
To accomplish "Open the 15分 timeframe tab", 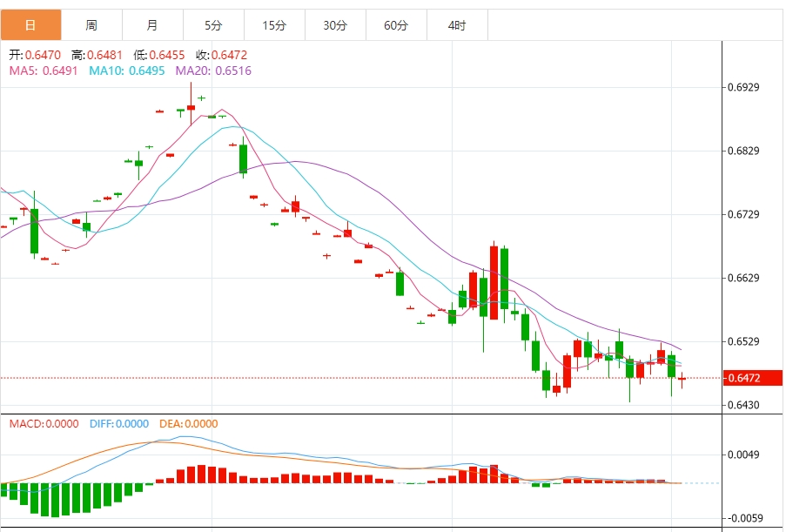I will (274, 24).
